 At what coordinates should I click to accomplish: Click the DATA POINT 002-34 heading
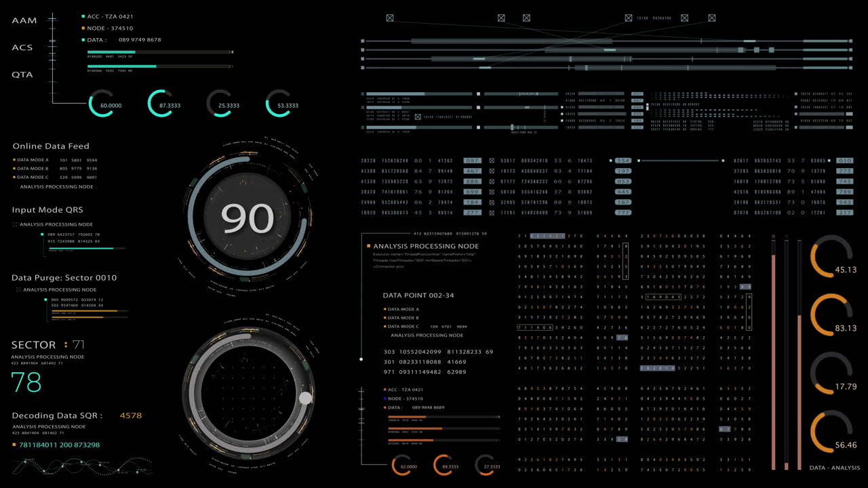click(x=418, y=296)
